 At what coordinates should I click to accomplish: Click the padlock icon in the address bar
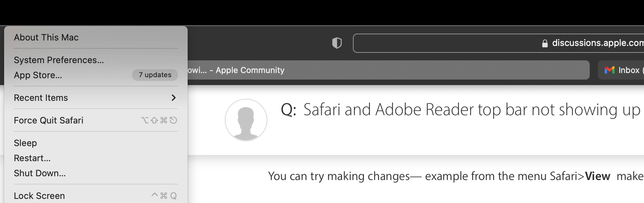click(545, 43)
